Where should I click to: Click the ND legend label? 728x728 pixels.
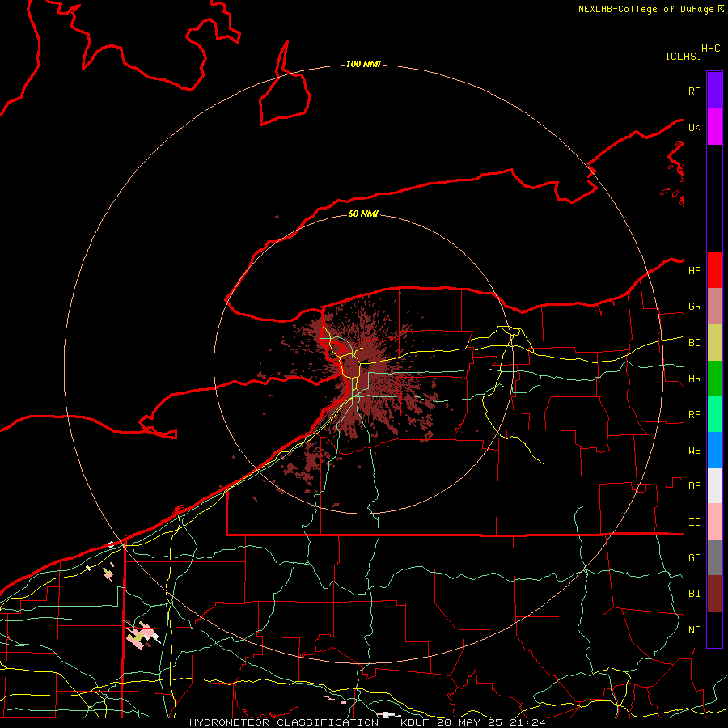694,630
